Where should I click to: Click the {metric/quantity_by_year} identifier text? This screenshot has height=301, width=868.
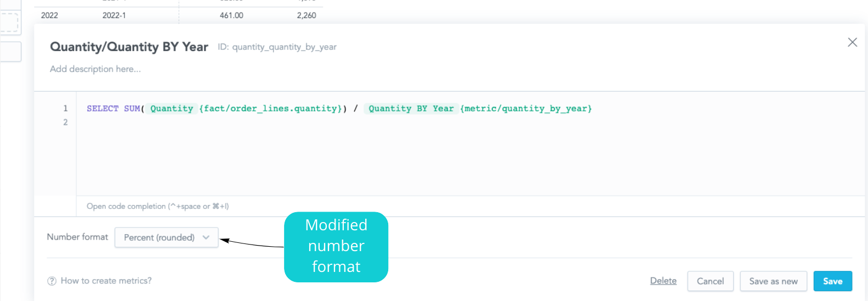(526, 109)
